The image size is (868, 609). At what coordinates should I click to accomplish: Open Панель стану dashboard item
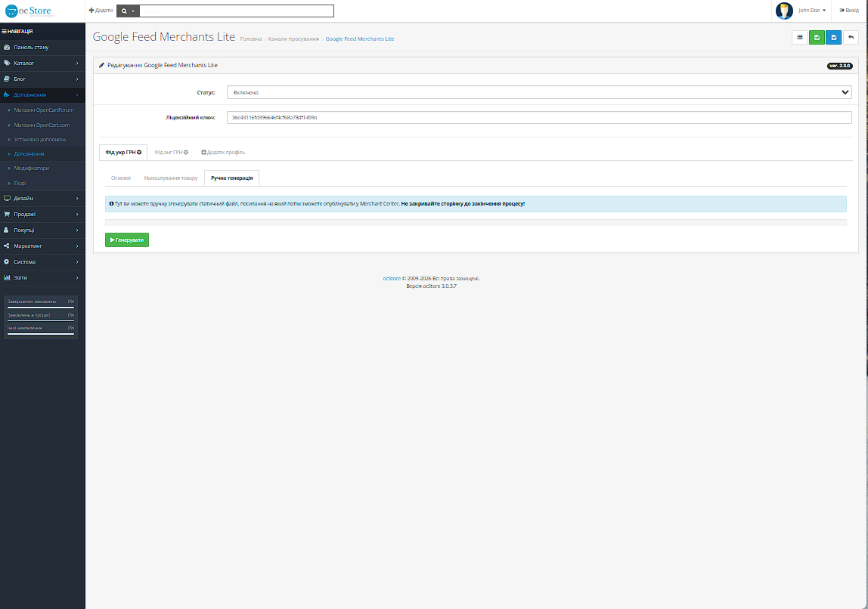tap(42, 48)
